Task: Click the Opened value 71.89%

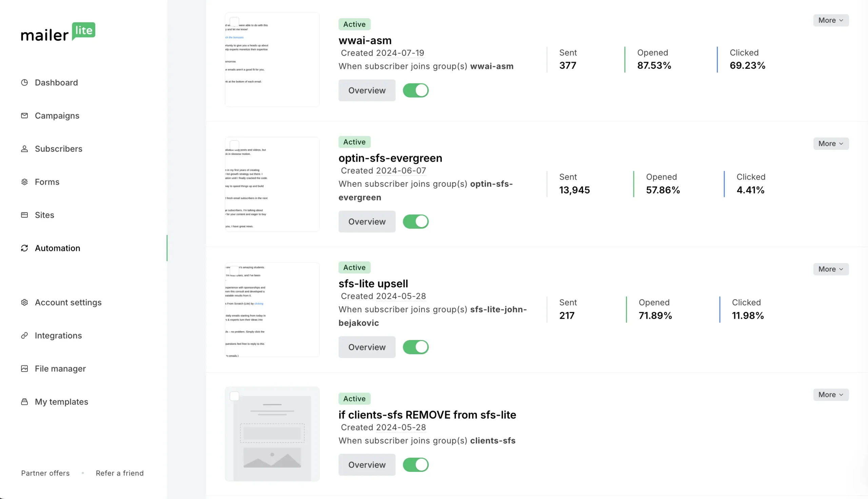Action: (655, 316)
